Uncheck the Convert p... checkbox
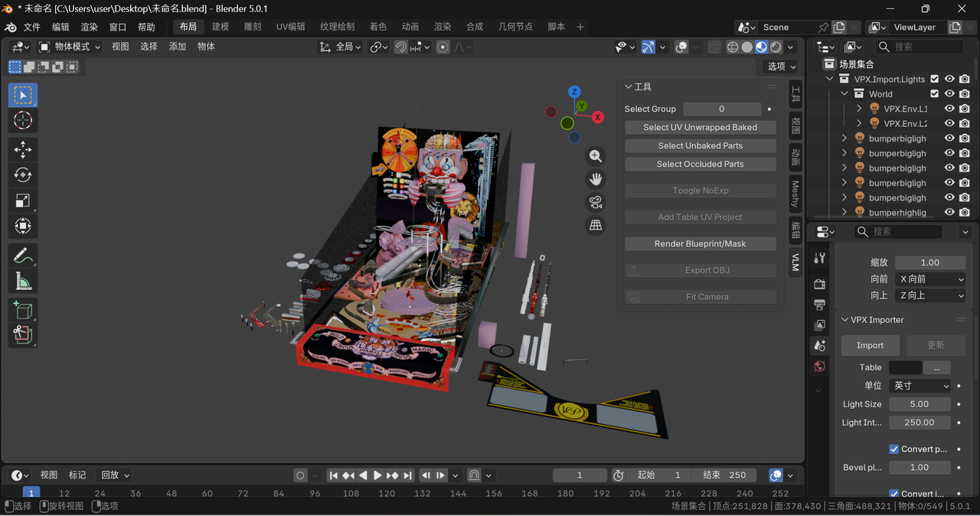The width and height of the screenshot is (980, 516). 893,449
